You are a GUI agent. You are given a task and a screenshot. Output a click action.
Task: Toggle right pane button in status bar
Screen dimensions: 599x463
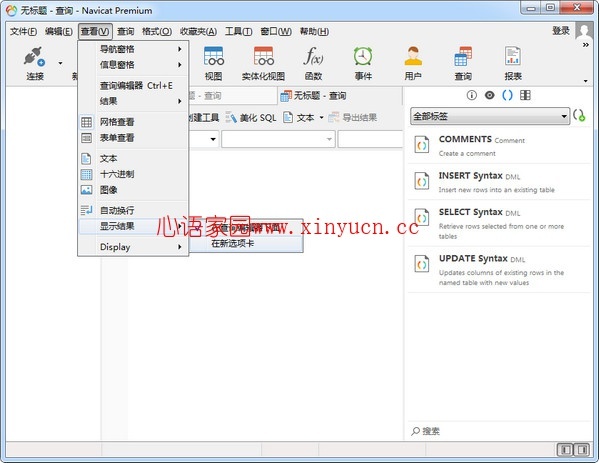click(x=582, y=450)
